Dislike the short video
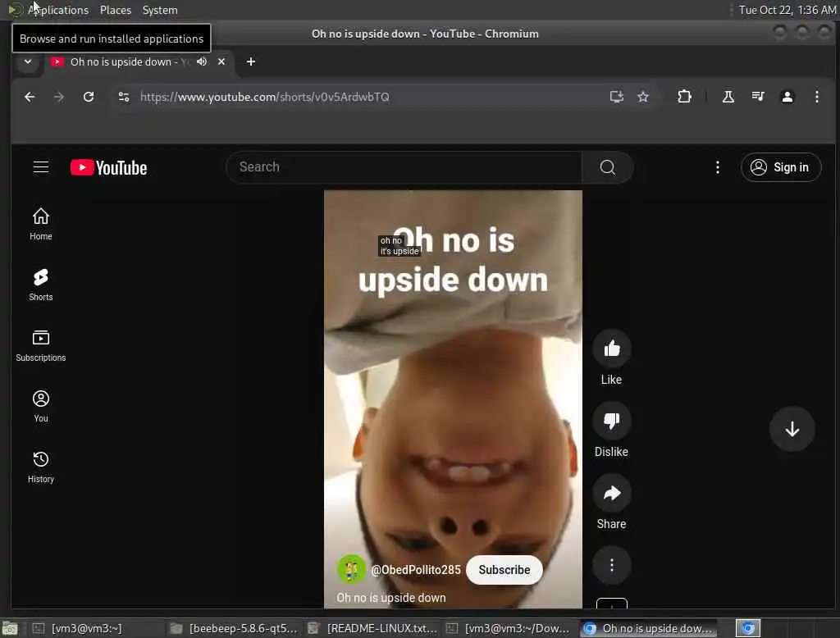Screen dimensions: 840x638 click(611, 421)
